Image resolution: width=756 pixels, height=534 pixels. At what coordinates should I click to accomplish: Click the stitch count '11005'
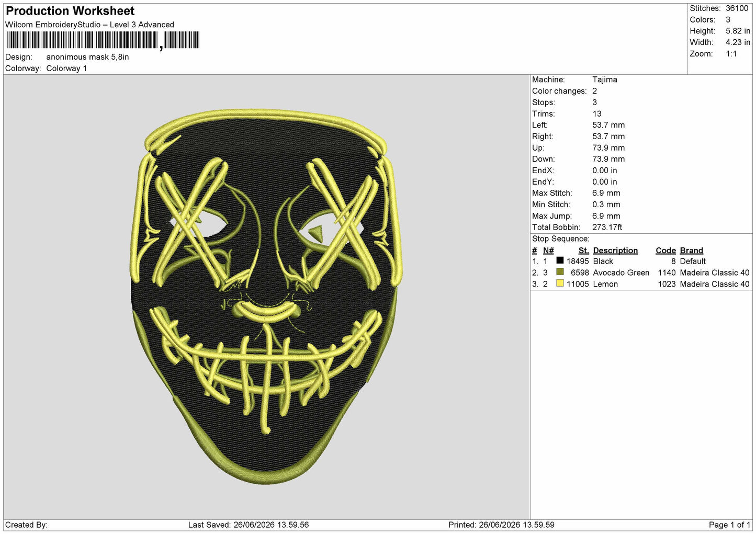tap(578, 284)
